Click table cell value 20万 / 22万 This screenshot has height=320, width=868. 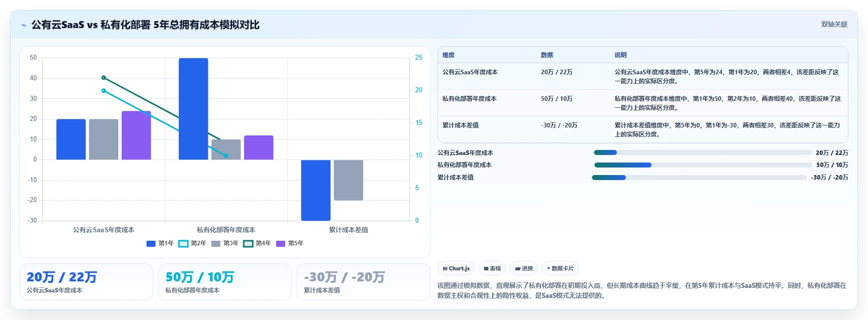[556, 72]
